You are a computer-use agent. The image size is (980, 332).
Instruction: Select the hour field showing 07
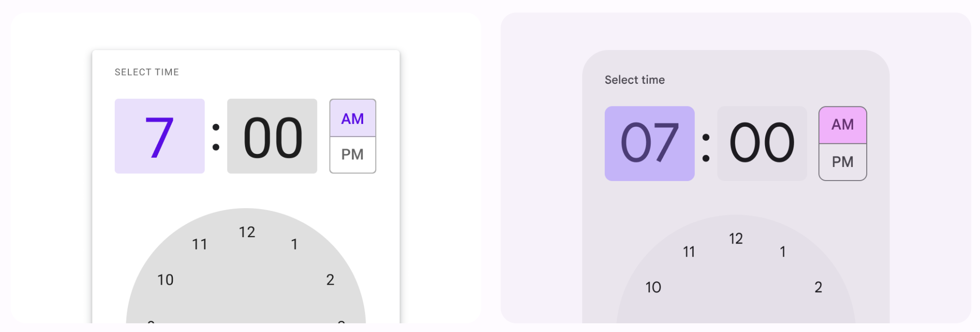649,143
